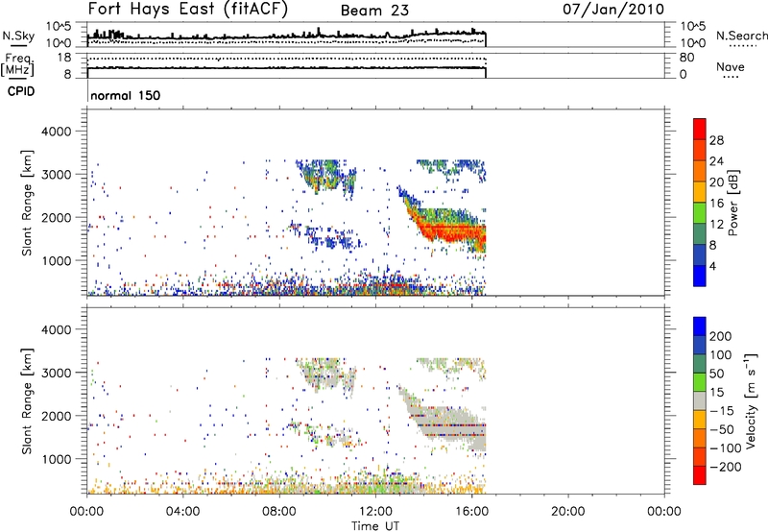768x532 pixels.
Task: Select the -100 label on the velocity colorbar
Action: click(725, 448)
